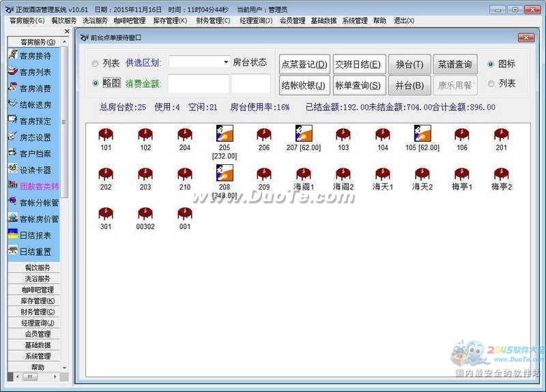The image size is (546, 392).
Task: Open the 财务管理(C) menu
Action: coord(212,20)
